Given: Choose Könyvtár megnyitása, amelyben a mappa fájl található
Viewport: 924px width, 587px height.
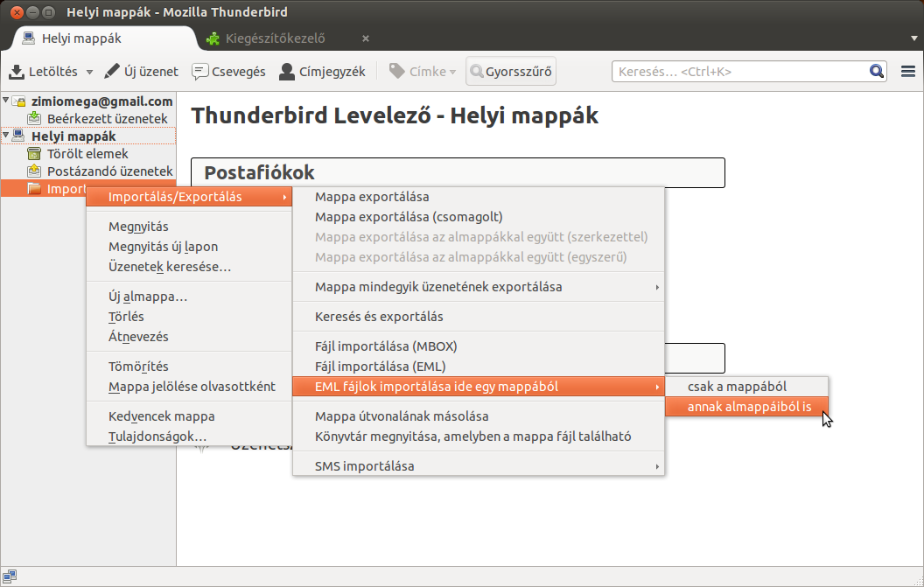Looking at the screenshot, I should (479, 437).
